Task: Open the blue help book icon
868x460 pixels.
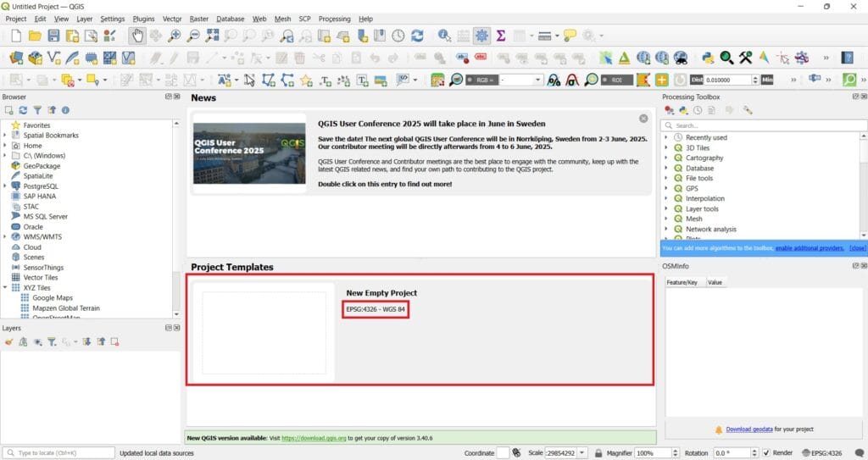Action: point(847,58)
